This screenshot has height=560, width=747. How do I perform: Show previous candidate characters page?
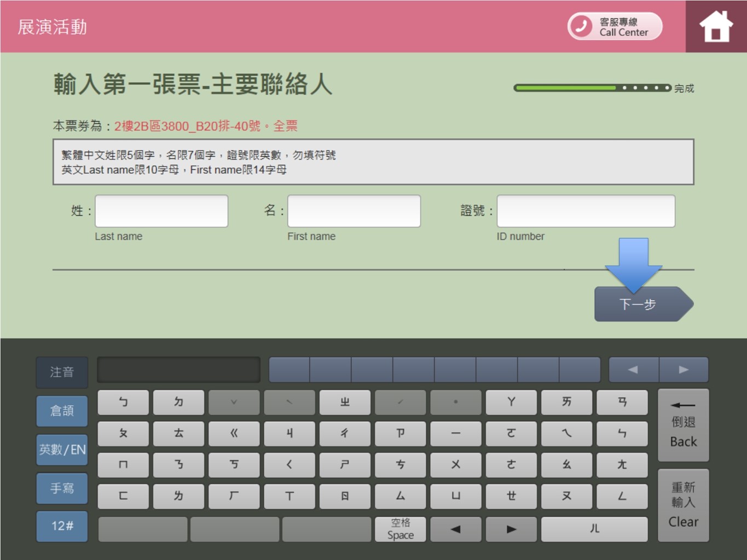click(x=633, y=370)
